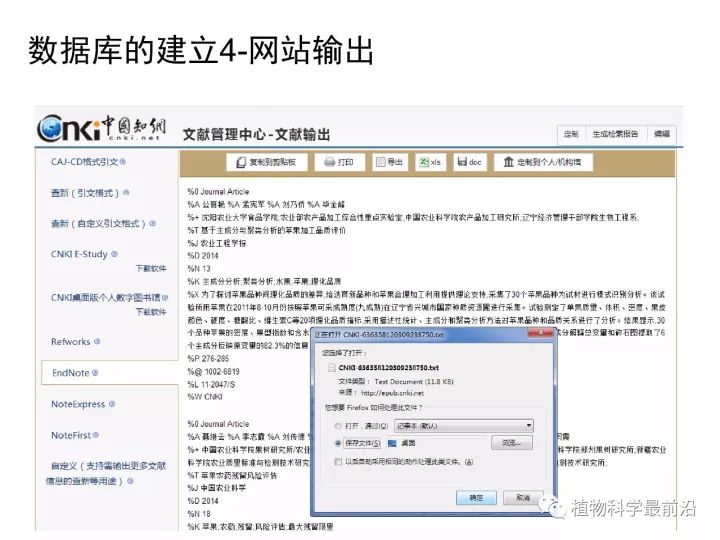
Task: Click the %P 276-285 line
Action: click(x=208, y=359)
